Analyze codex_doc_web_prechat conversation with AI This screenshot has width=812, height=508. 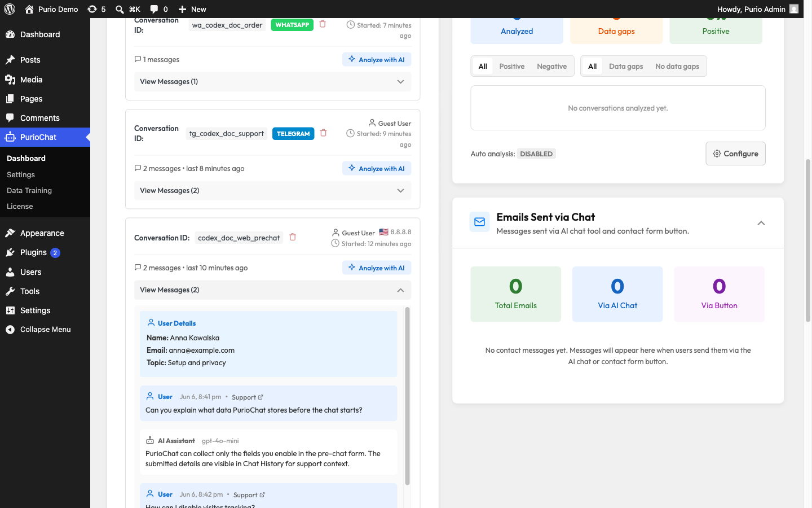pos(377,268)
